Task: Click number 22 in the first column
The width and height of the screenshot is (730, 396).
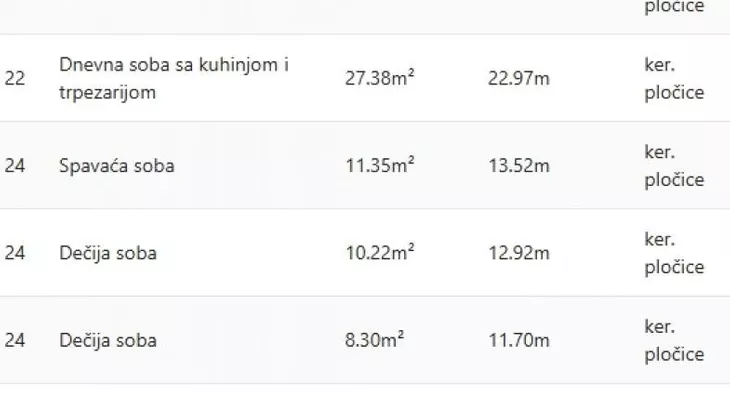Action: click(14, 78)
